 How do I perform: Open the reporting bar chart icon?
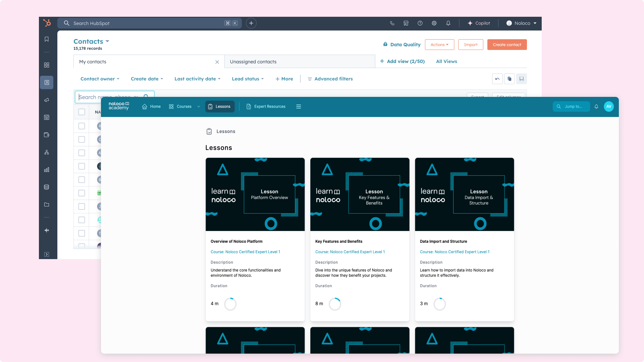(x=47, y=170)
